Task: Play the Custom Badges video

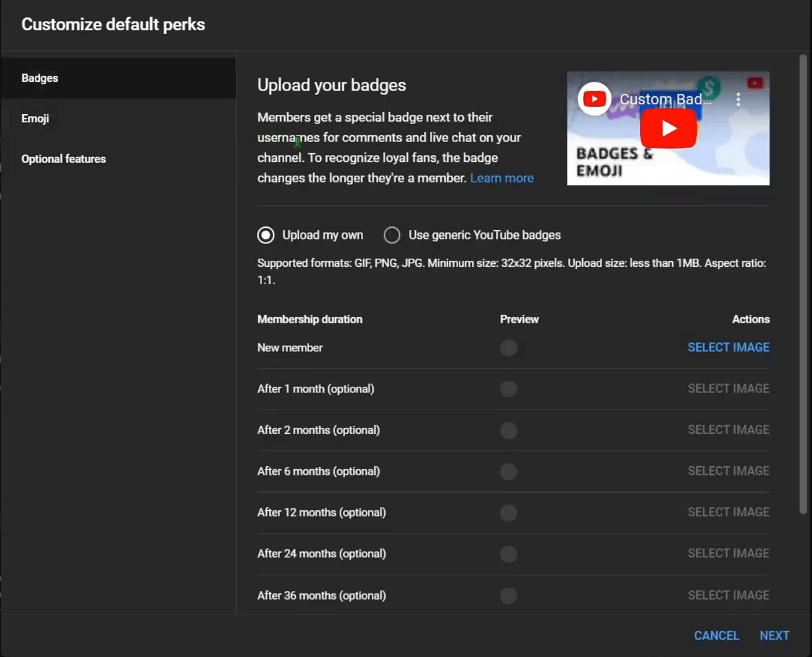Action: pos(668,128)
